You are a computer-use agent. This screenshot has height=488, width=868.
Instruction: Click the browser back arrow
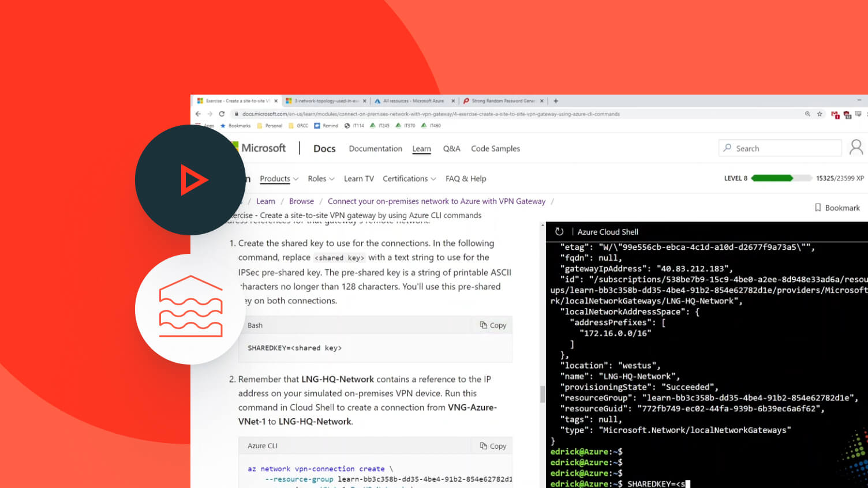click(199, 114)
